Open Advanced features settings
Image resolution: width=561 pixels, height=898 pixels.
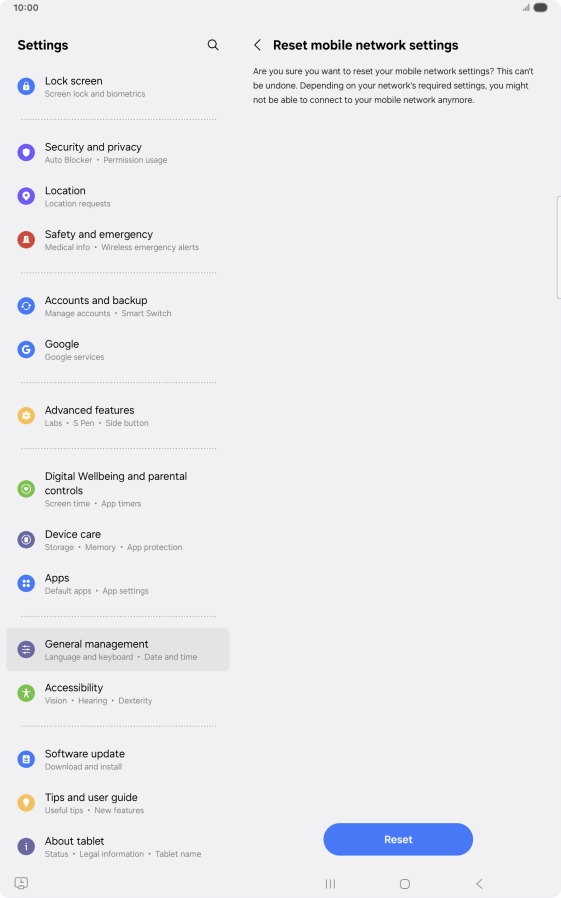117,416
